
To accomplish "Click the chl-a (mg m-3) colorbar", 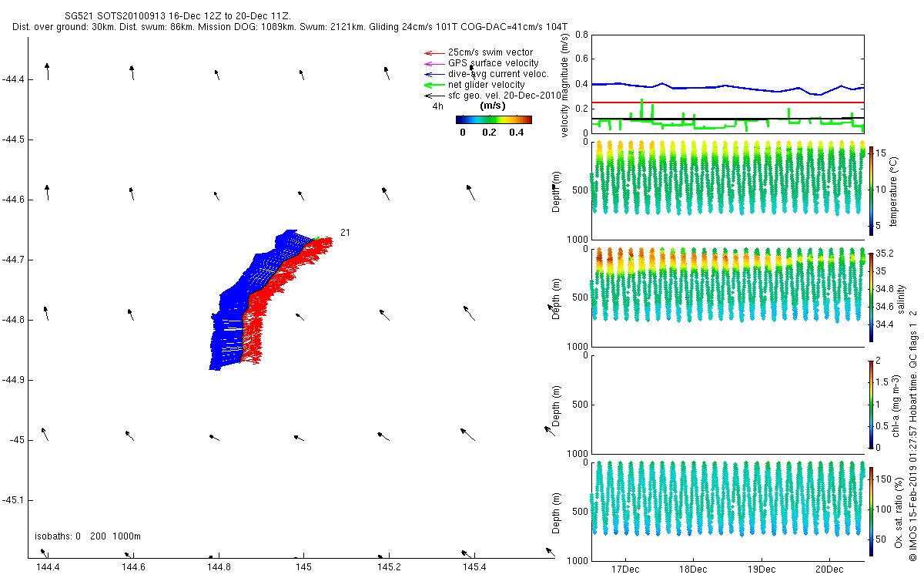I will coord(872,403).
